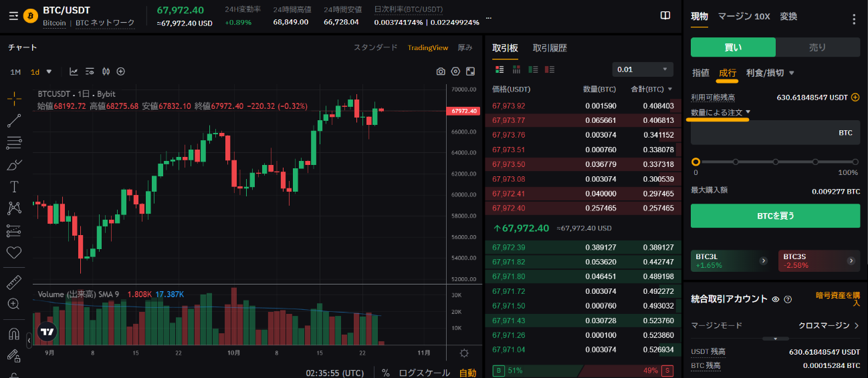Open the Bitcoin info link under pair name

click(54, 23)
